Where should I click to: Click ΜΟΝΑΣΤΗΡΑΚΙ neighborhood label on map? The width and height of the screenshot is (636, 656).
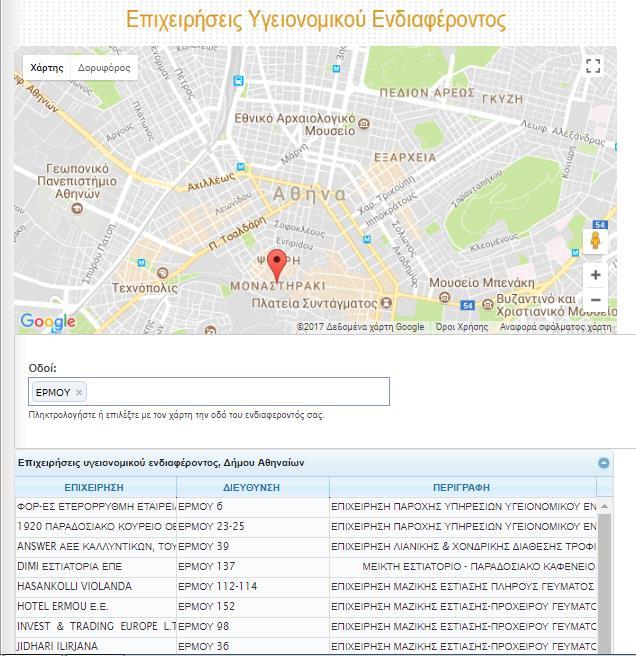pos(278,286)
